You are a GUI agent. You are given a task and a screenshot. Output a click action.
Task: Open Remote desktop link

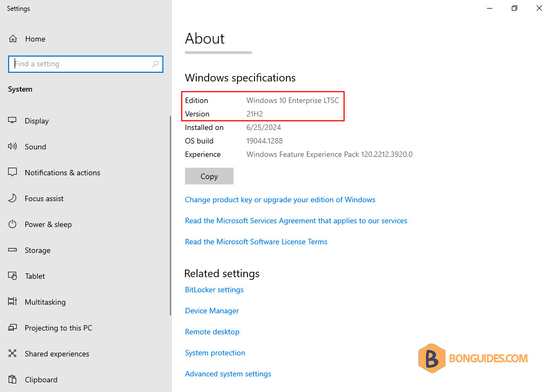[212, 332]
